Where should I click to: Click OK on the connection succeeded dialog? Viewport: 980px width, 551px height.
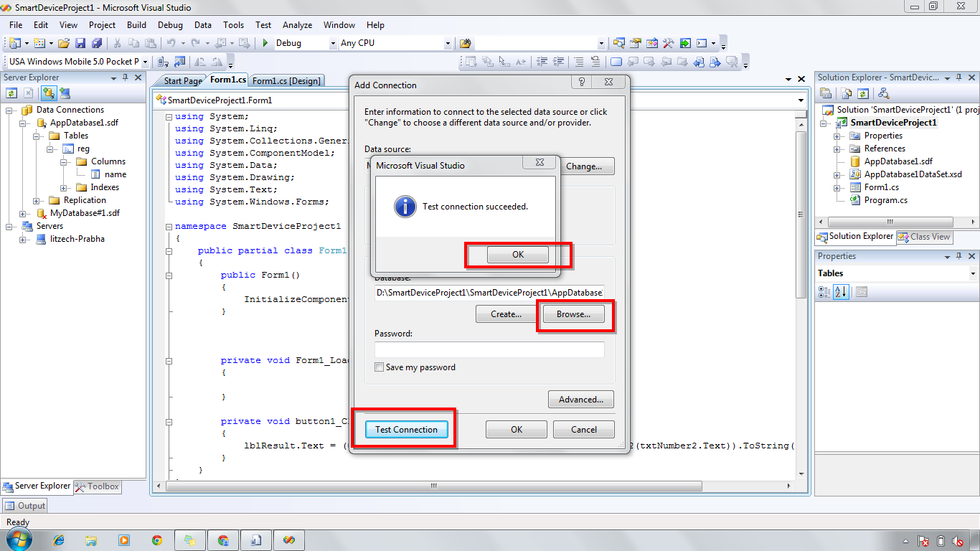pos(518,254)
